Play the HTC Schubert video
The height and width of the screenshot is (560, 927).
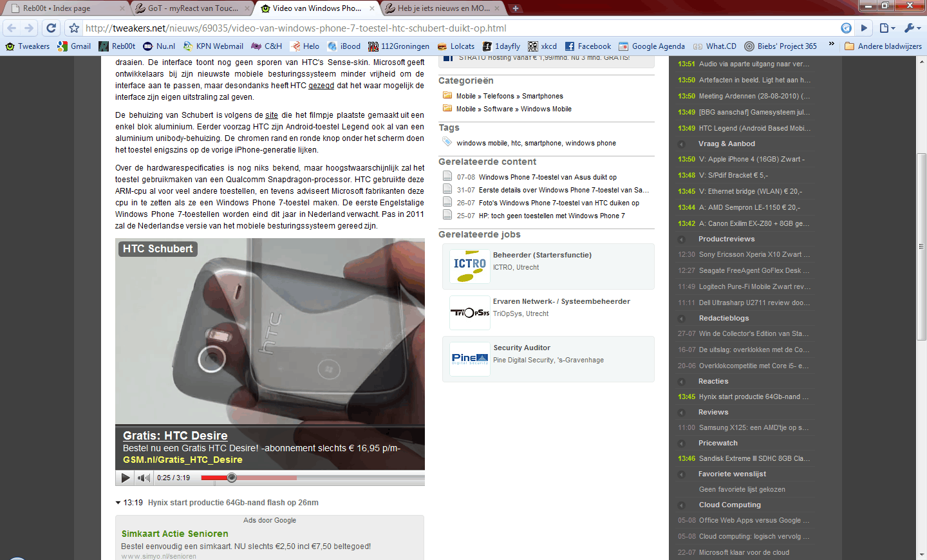(125, 478)
